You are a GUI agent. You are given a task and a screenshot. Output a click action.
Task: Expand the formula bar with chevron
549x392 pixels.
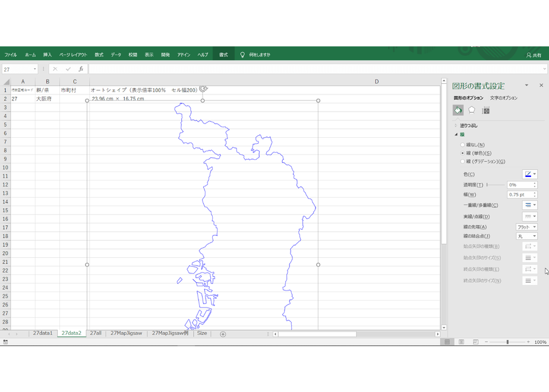point(544,69)
